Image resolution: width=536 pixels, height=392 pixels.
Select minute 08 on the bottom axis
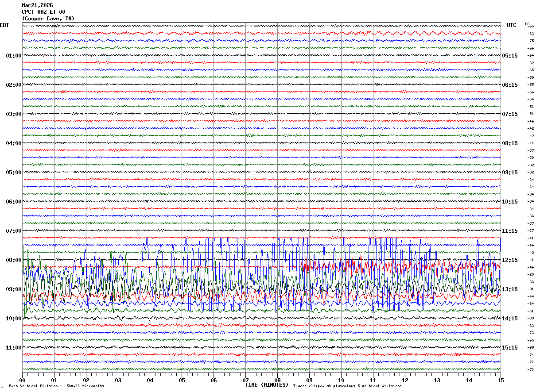coord(277,380)
